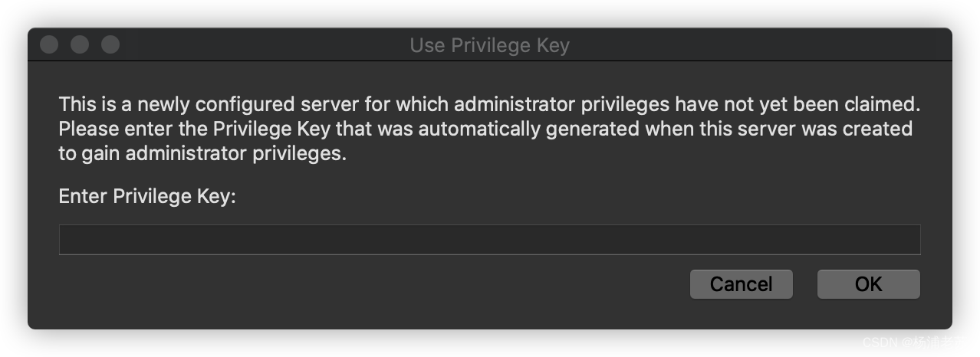The image size is (980, 357).
Task: Click the leftmost gray title bar circle
Action: pos(49,44)
